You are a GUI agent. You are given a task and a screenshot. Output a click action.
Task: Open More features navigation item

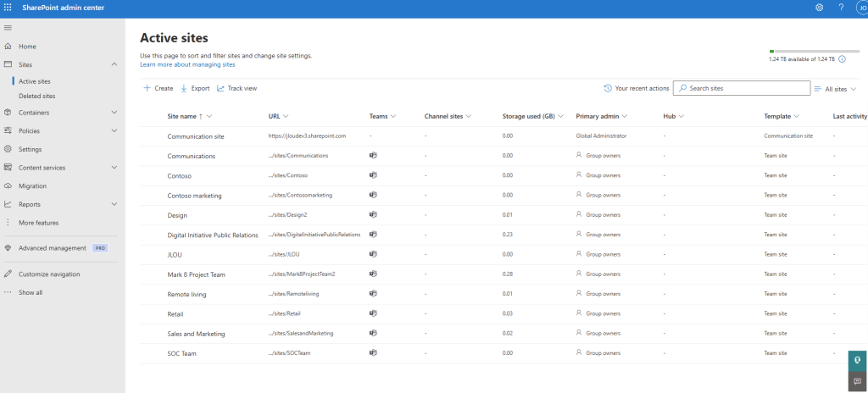point(39,223)
